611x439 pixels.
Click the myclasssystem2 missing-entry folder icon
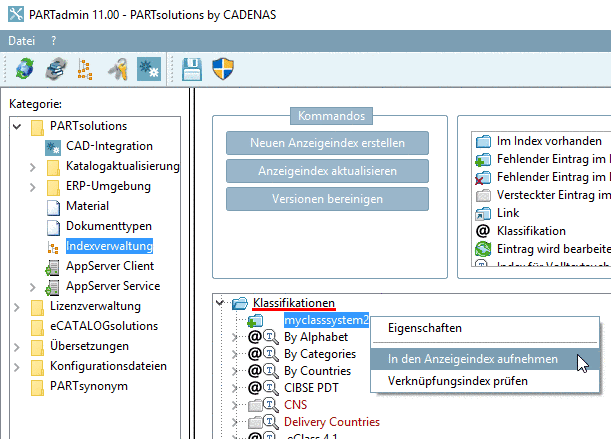(x=255, y=321)
